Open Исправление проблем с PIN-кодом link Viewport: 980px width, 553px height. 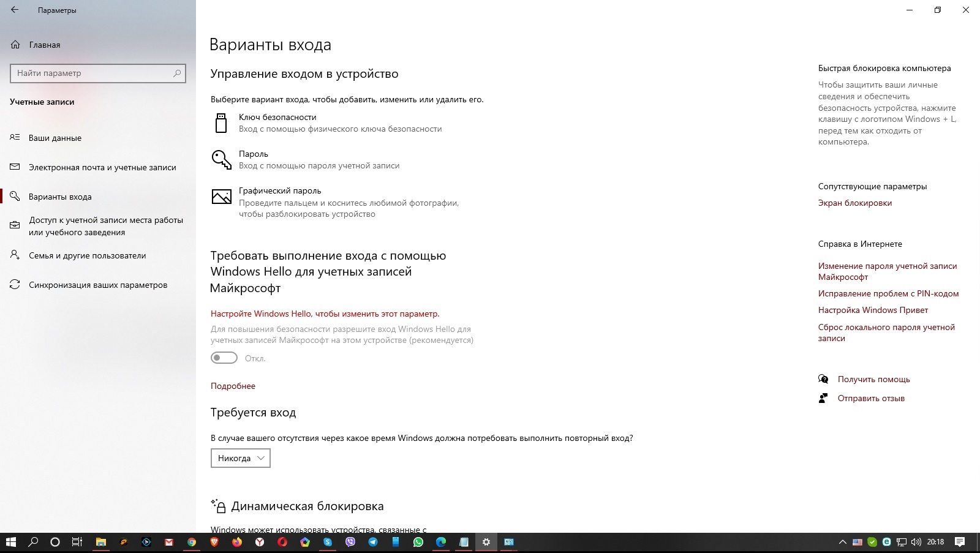click(889, 293)
